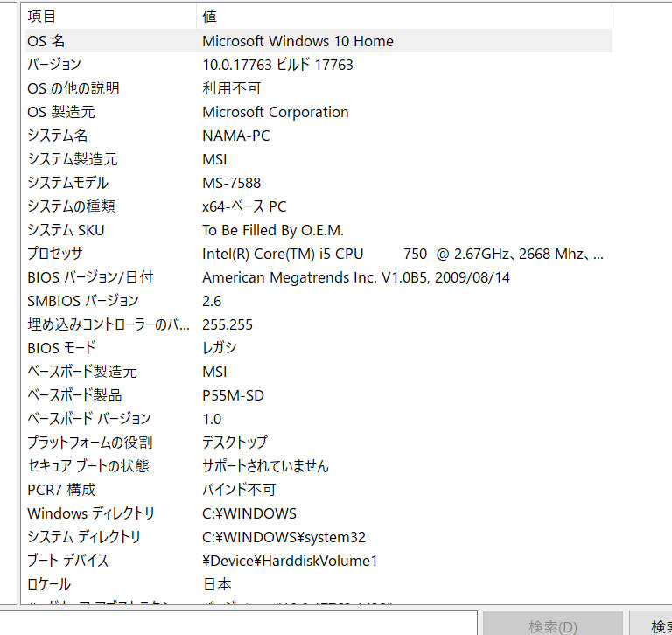The width and height of the screenshot is (672, 635).
Task: Click the value Microsoft Corporation
Action: pos(275,112)
